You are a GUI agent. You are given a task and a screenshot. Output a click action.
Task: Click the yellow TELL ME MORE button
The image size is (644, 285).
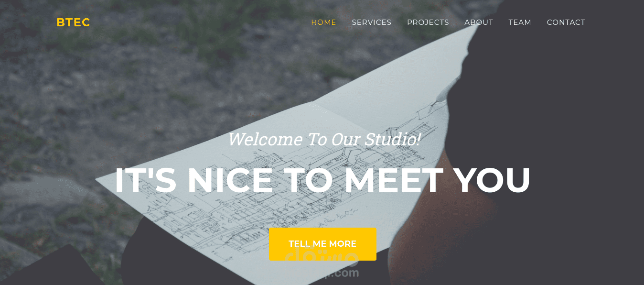tap(322, 244)
